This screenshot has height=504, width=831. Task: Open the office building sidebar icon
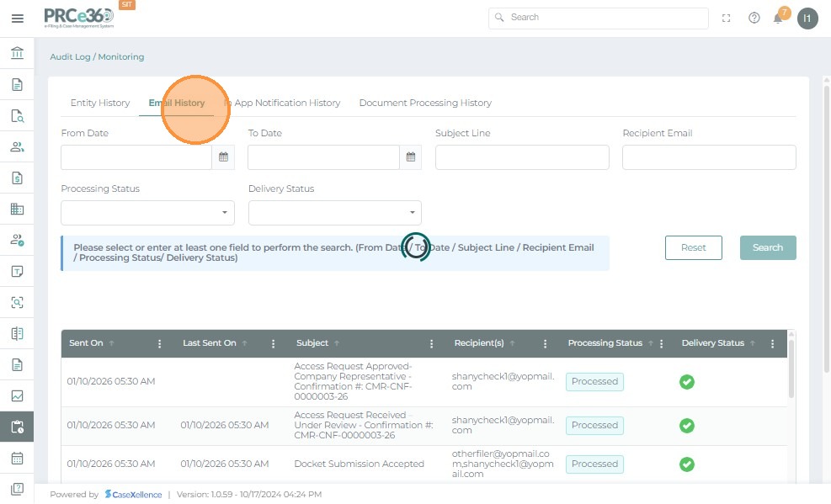17,210
